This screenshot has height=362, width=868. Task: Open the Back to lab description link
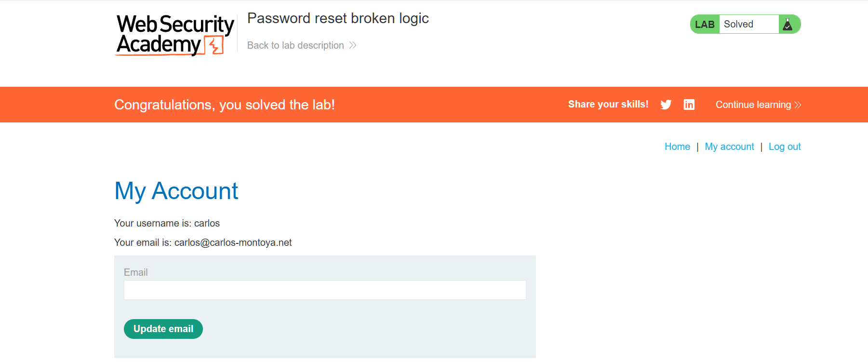[x=295, y=45]
